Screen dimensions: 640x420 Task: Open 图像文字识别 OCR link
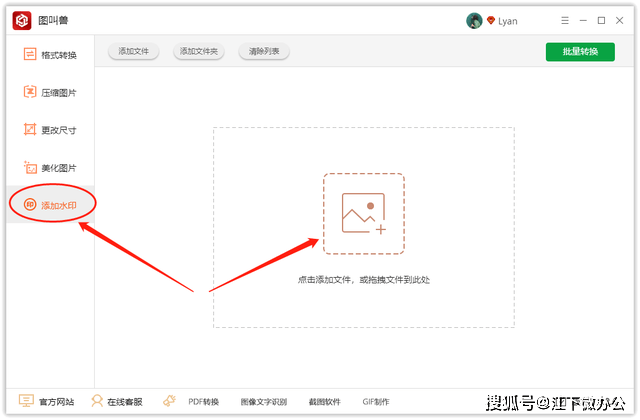click(x=264, y=402)
